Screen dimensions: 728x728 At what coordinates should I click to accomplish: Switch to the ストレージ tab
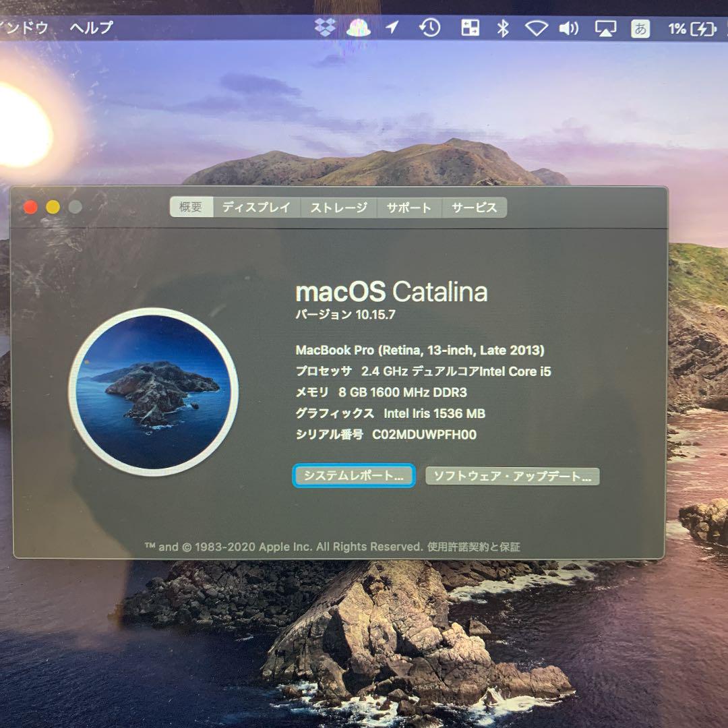click(338, 208)
